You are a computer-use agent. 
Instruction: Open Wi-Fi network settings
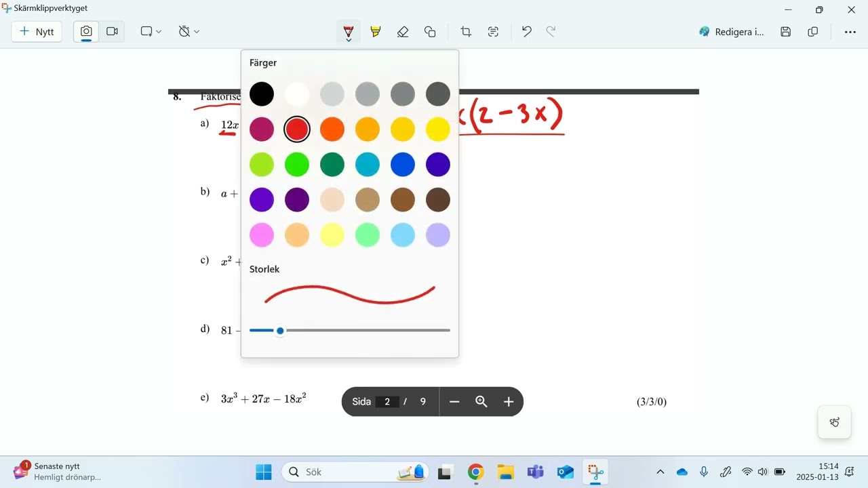[x=747, y=472]
